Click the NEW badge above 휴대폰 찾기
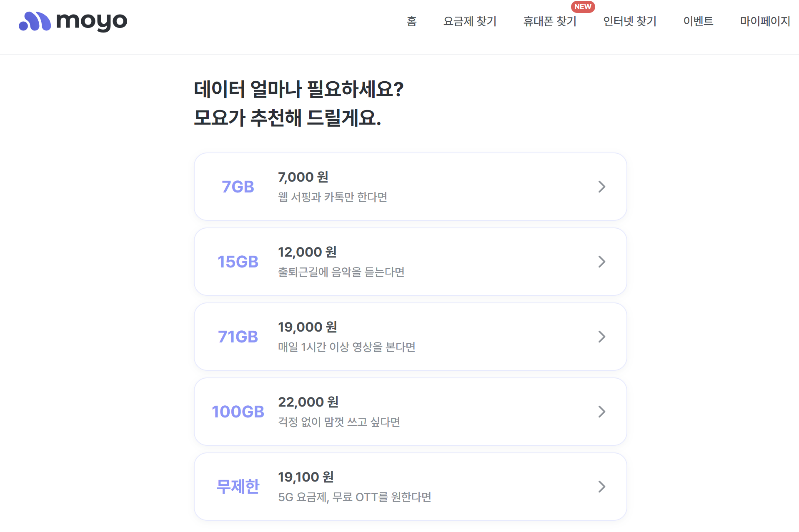Viewport: 799px width, 532px height. click(583, 6)
